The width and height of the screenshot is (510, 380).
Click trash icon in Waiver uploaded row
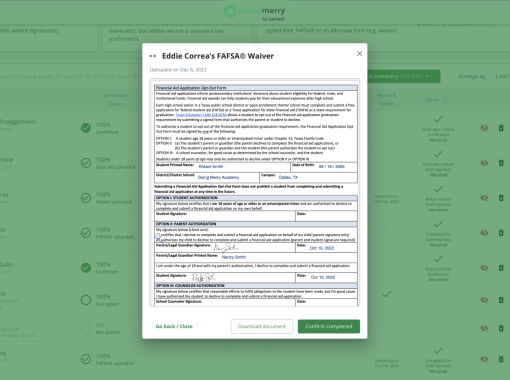pyautogui.click(x=501, y=198)
